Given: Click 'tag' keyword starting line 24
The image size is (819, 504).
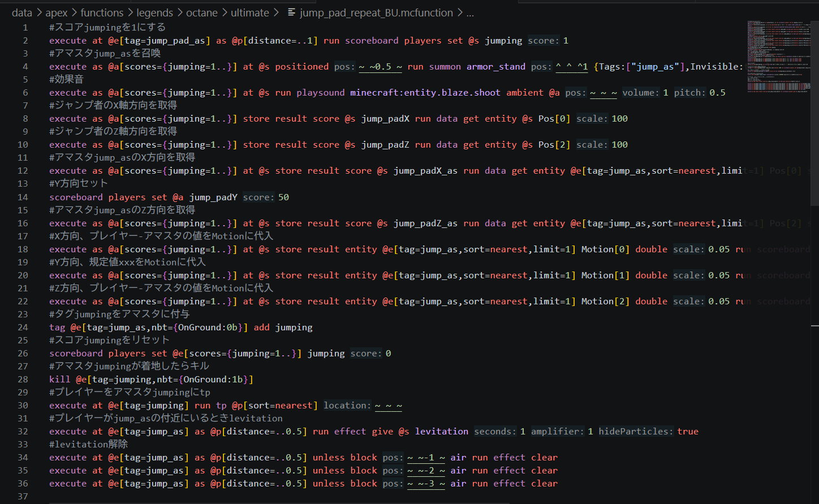Looking at the screenshot, I should [57, 328].
